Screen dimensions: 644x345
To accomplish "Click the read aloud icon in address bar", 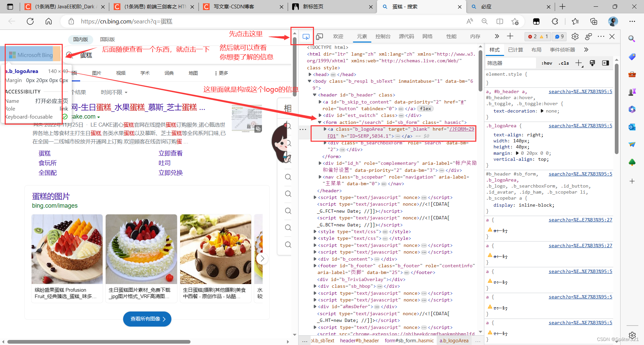I will [x=469, y=21].
